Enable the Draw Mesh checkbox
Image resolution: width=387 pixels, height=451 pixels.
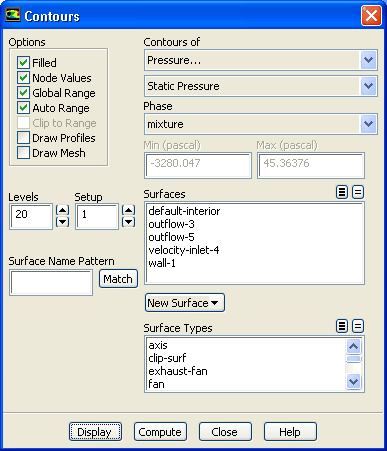(23, 153)
